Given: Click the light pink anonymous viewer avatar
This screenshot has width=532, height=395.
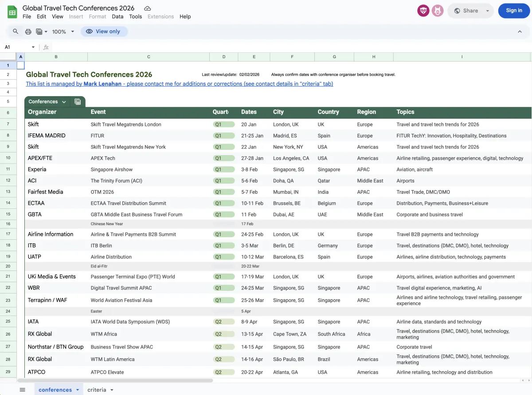Looking at the screenshot, I should tap(438, 11).
